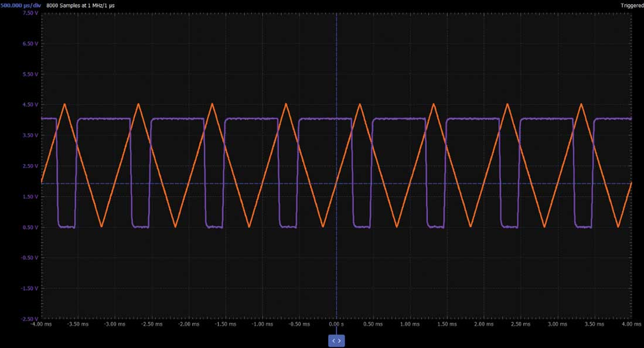Click the -3.50 ms time axis label
644x348 pixels.
78,324
